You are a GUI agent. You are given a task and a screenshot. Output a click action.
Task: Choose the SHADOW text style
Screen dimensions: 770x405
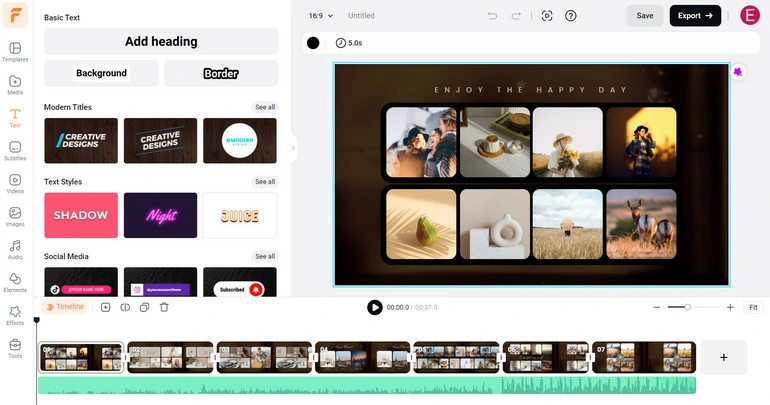coord(81,215)
